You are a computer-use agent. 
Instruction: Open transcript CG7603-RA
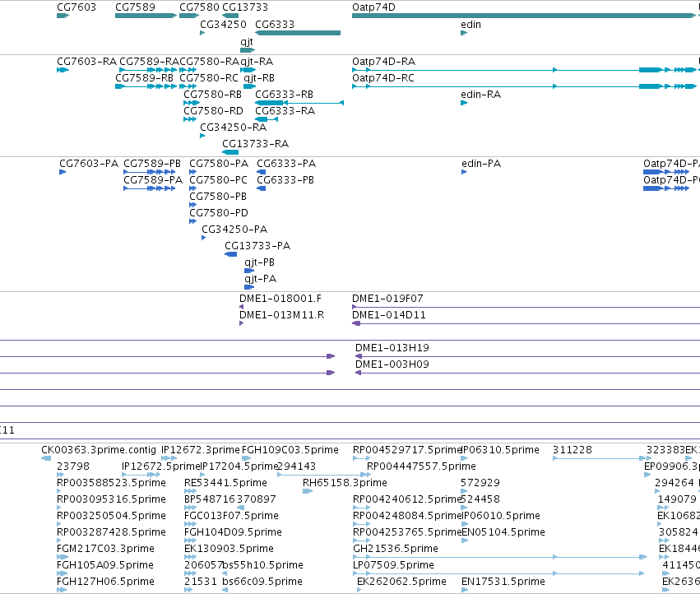86,61
